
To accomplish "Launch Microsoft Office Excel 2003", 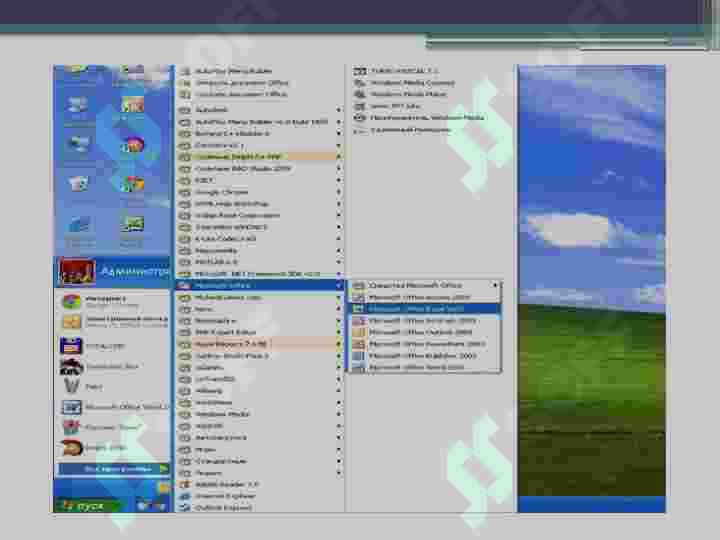I will tap(423, 309).
